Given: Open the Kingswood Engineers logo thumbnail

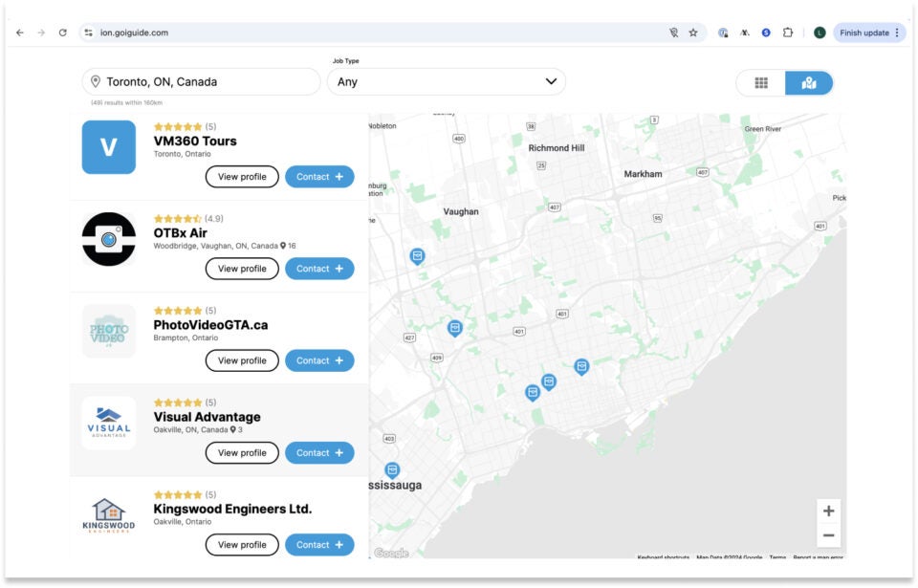Looking at the screenshot, I should (108, 515).
